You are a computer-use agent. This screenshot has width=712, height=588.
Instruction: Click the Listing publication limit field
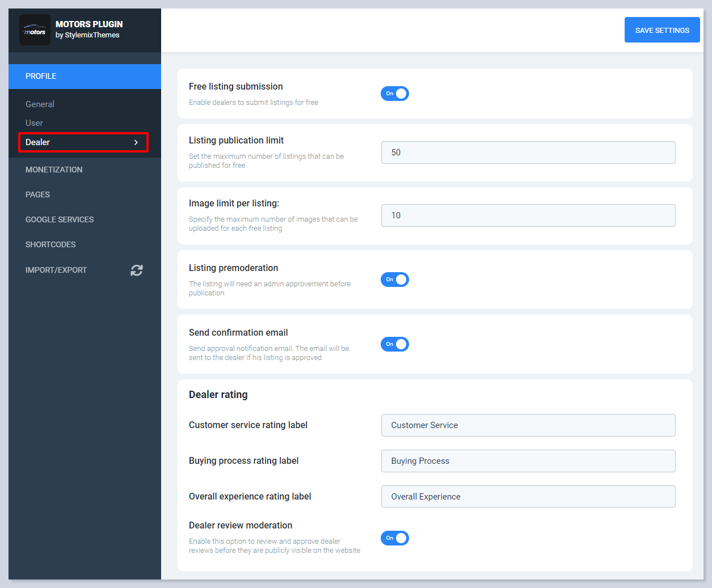528,153
